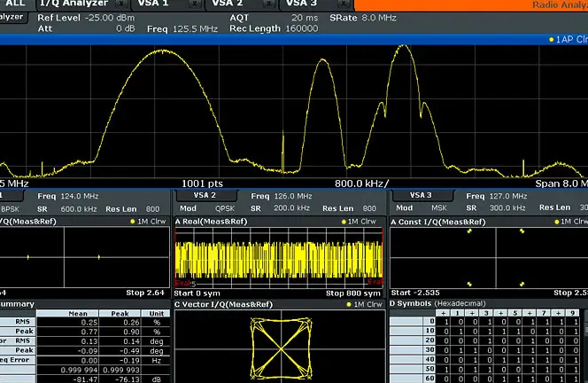Screen dimensions: 588x383
Task: Select the C Vector I/Q(Meas&Ref) window title
Action: coord(224,304)
